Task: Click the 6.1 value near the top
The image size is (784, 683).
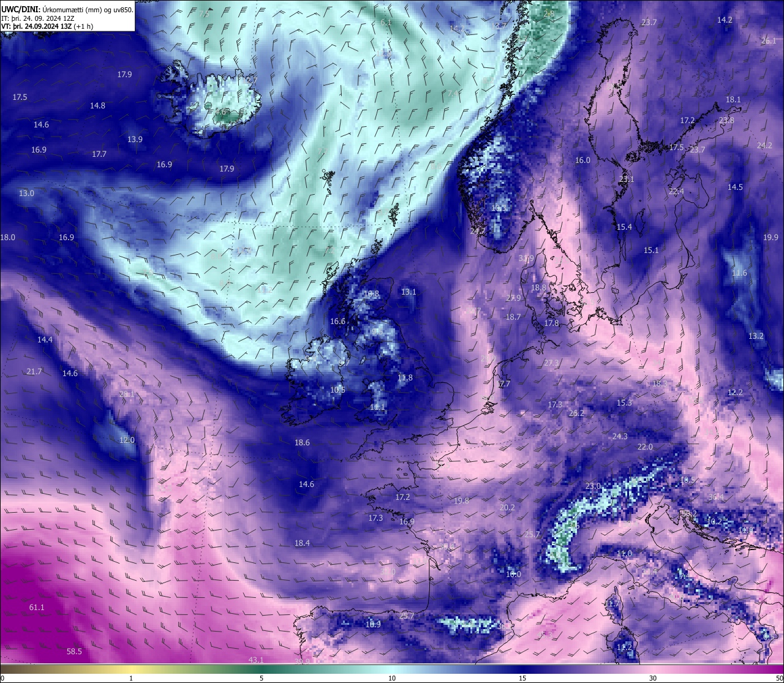Action: tap(386, 22)
